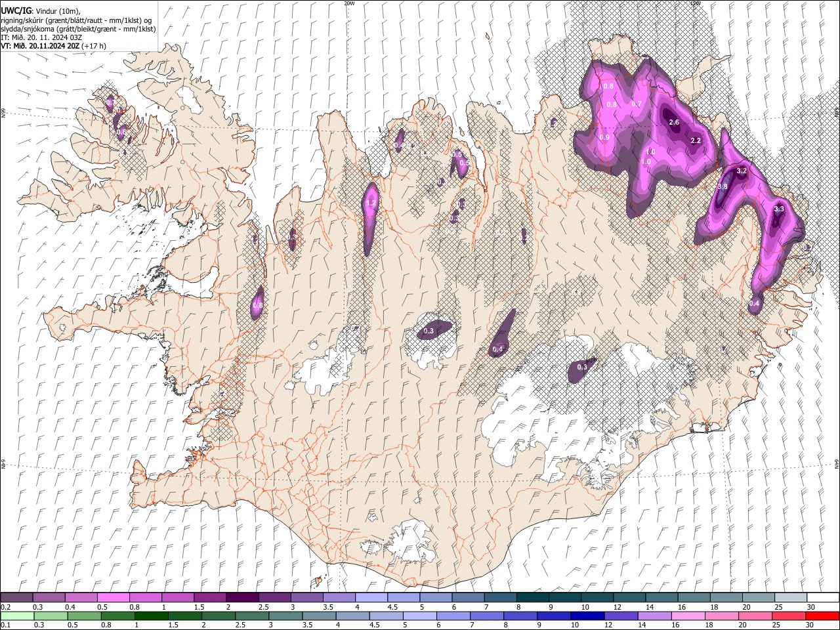Click the "0.2" label on upper scale
Viewport: 840px width, 630px height.
pos(5,607)
